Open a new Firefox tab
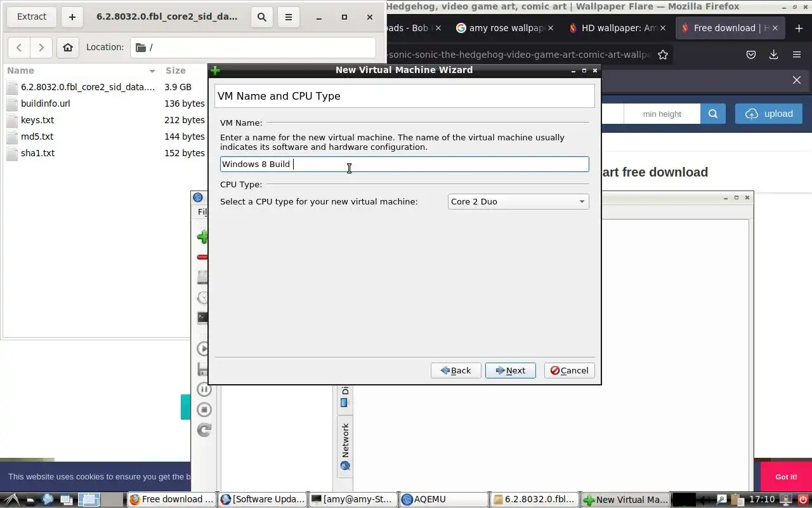This screenshot has width=812, height=508. (x=799, y=28)
